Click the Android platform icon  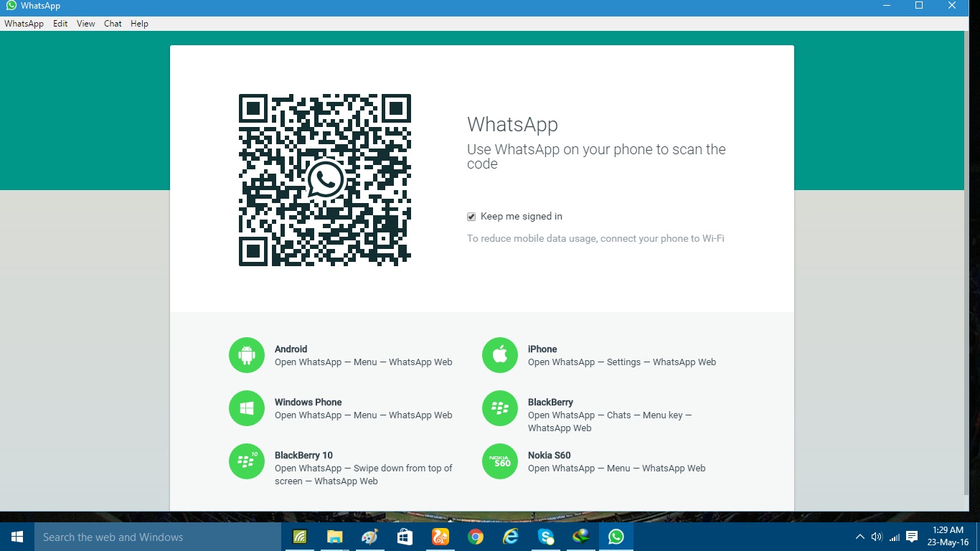247,355
